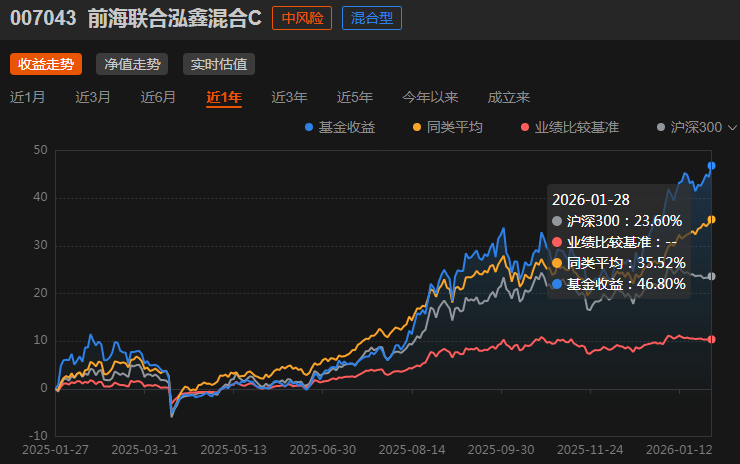Show 成立来 performance range

[509, 97]
